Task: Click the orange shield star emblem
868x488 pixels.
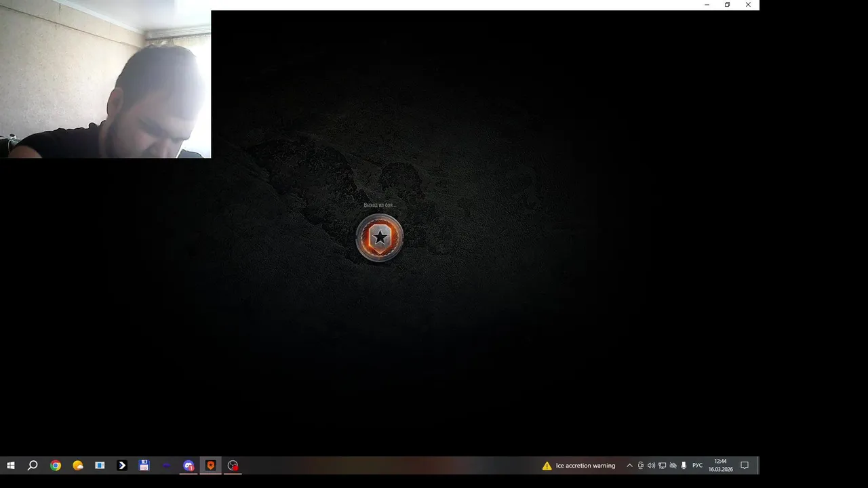Action: [x=380, y=237]
